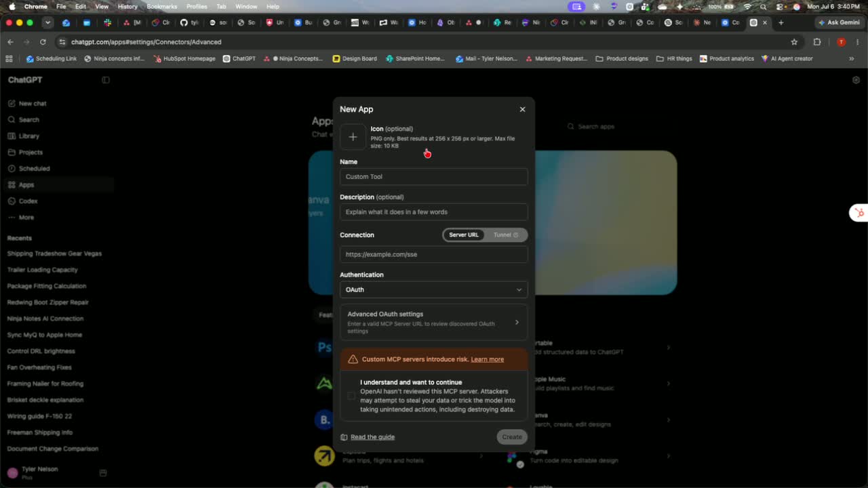Open the History menu

point(127,6)
